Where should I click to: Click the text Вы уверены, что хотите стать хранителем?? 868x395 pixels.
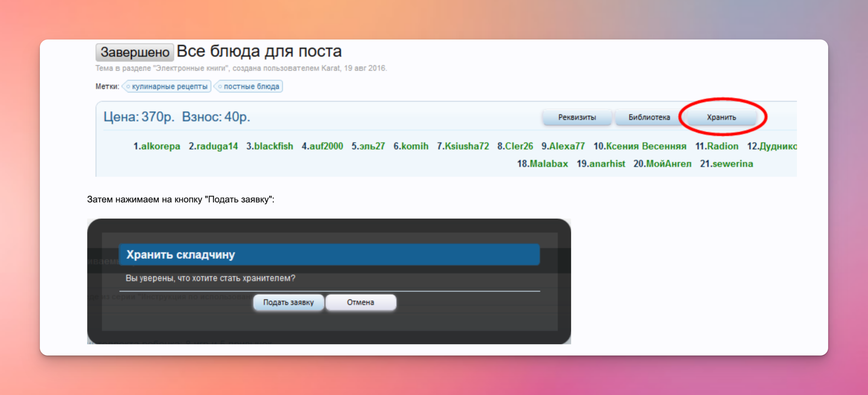point(210,278)
